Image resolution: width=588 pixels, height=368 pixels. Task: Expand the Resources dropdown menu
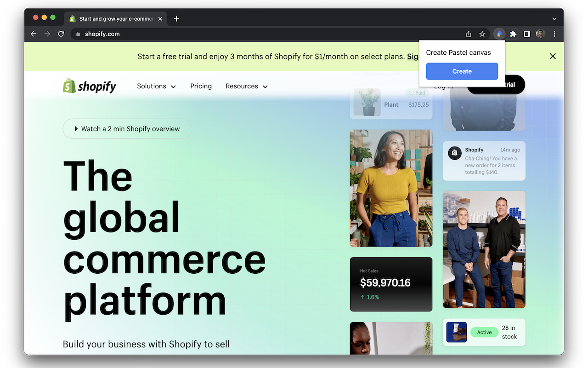pos(246,86)
